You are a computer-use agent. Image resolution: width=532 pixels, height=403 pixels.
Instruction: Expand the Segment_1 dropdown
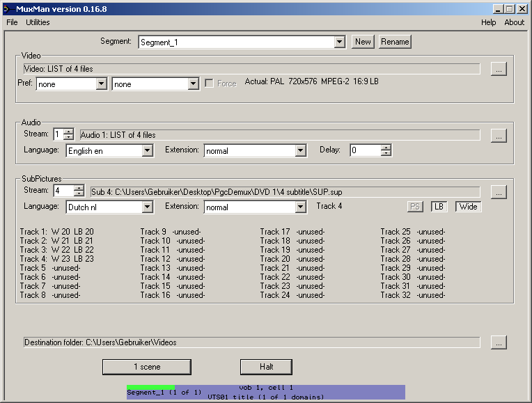(x=339, y=42)
